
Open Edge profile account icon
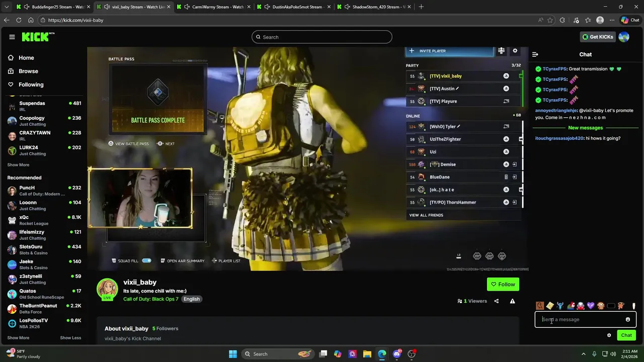click(600, 20)
